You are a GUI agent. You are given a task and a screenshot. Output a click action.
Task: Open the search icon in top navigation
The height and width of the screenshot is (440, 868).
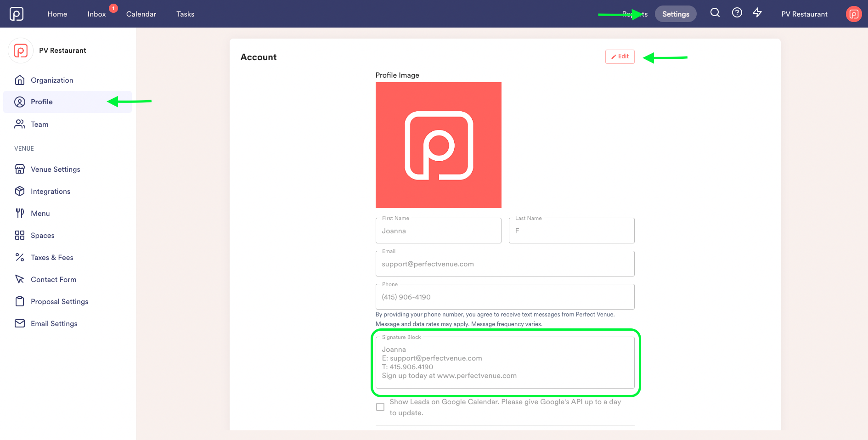click(x=715, y=13)
